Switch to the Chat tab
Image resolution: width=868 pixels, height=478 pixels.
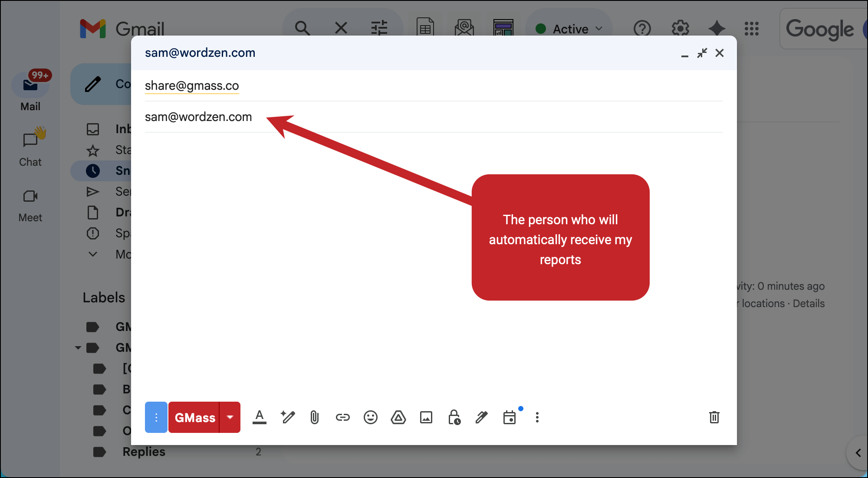click(30, 148)
